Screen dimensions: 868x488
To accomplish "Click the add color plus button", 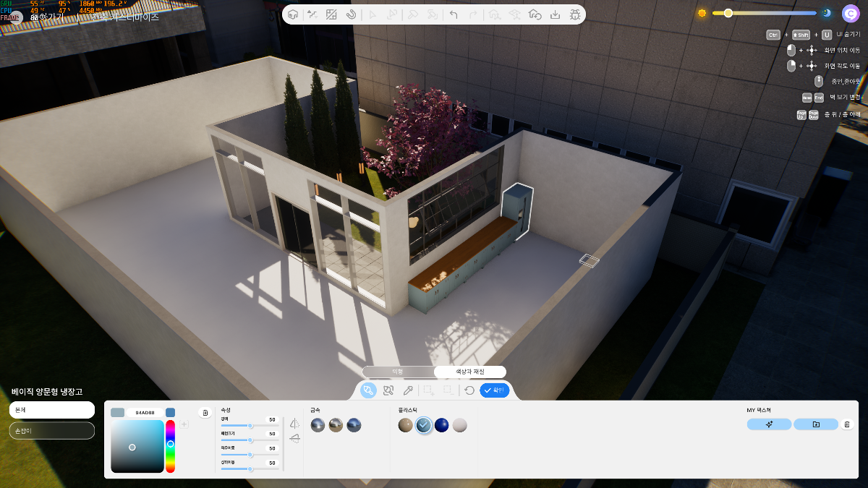I will click(x=184, y=424).
